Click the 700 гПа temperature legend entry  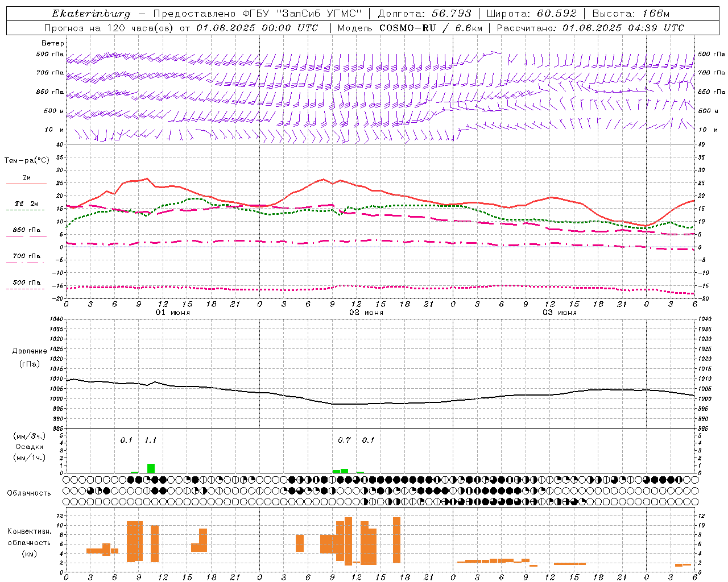coord(27,256)
